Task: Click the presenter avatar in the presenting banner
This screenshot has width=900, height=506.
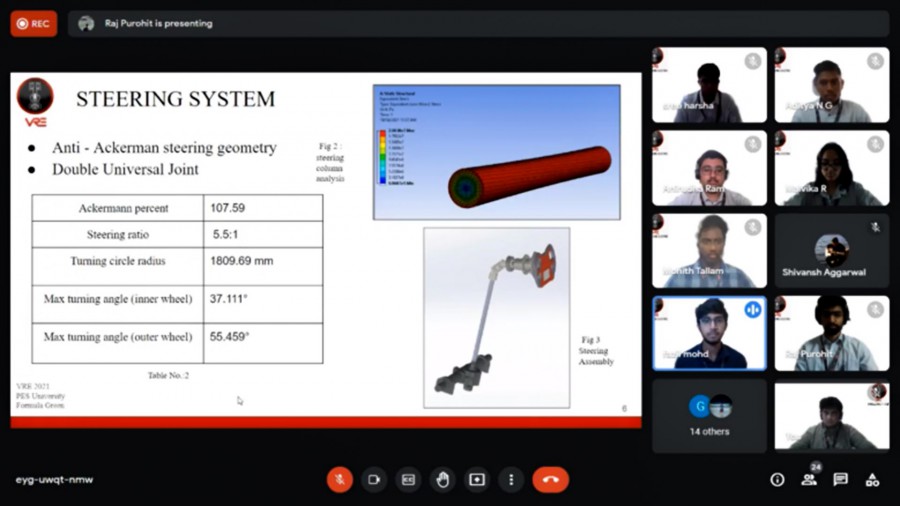Action: [86, 23]
